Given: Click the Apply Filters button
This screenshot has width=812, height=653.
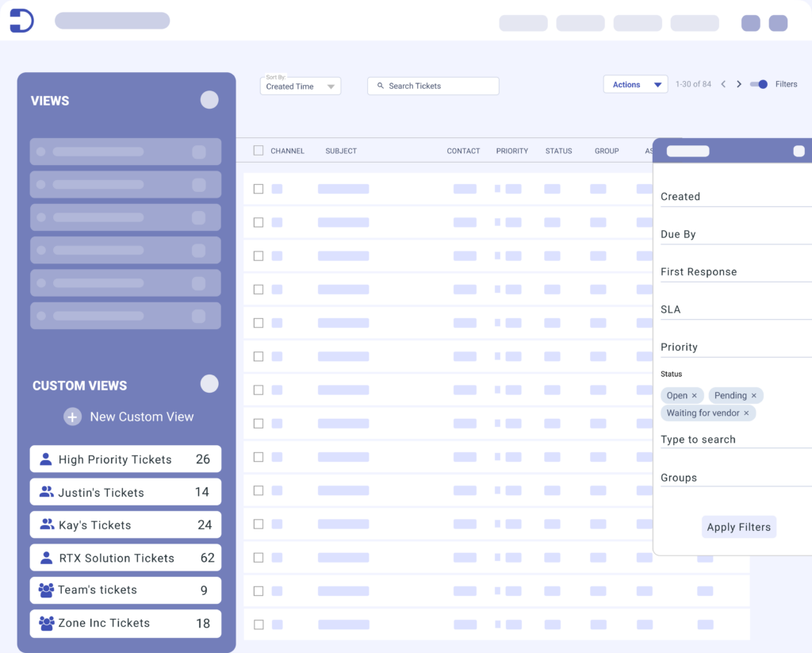Looking at the screenshot, I should point(739,526).
